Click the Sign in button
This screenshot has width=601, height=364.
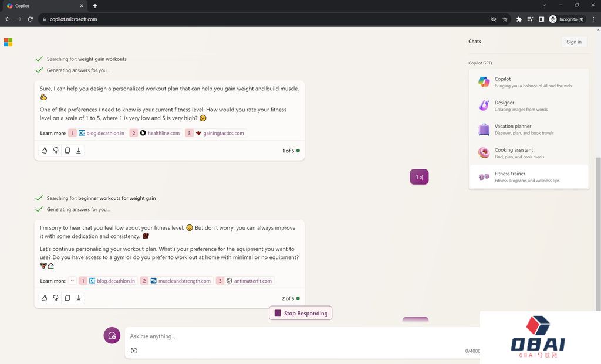click(x=573, y=42)
